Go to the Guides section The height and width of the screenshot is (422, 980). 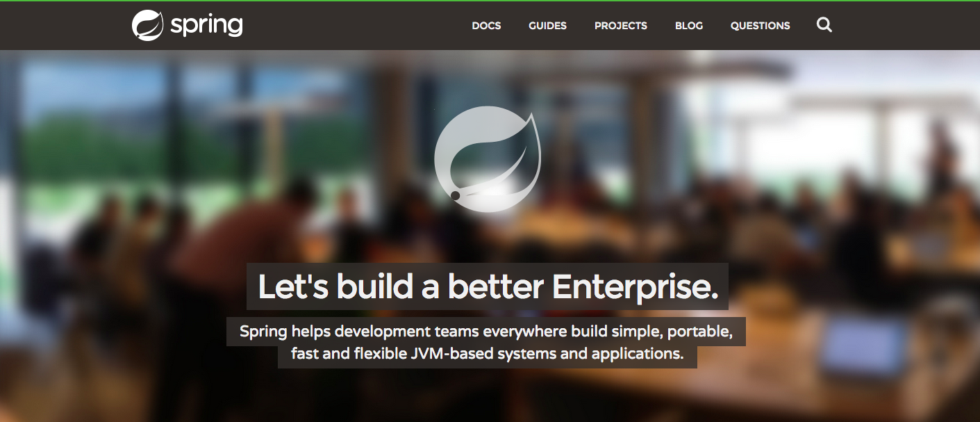(547, 26)
